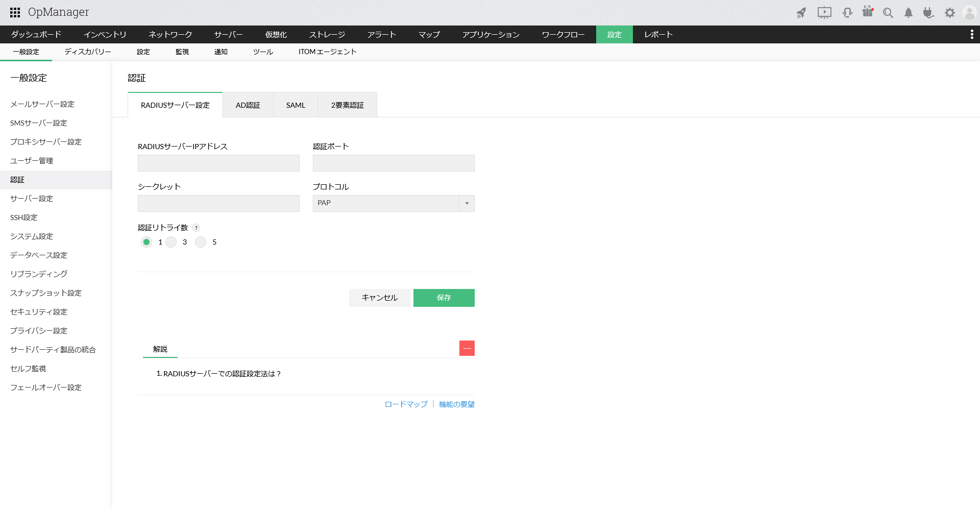Open the ダッシュボード menu

[x=36, y=34]
